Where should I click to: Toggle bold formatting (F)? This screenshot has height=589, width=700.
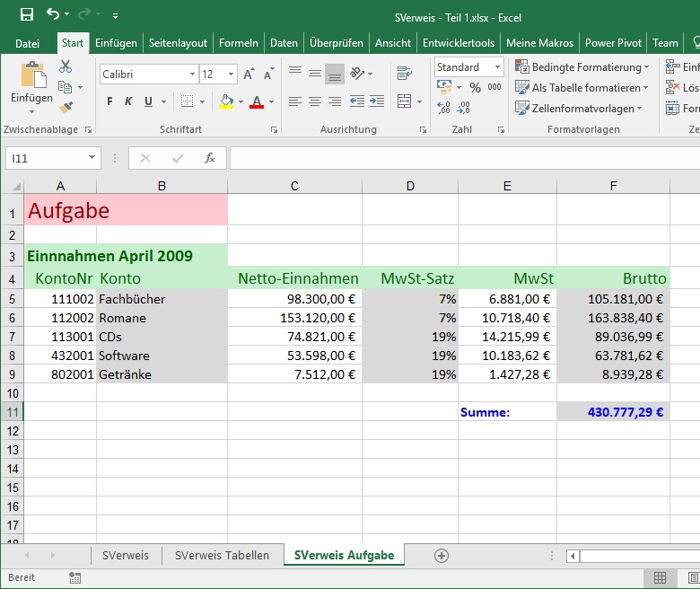click(x=109, y=101)
